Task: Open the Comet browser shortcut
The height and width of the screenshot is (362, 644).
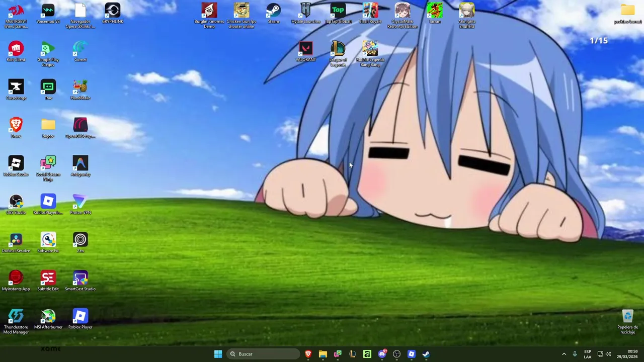Action: [80, 52]
